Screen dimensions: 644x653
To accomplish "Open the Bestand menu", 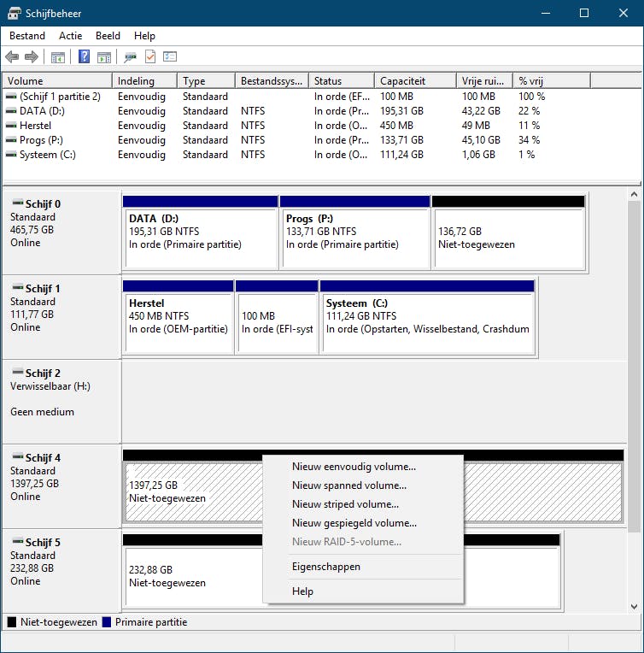I will tap(27, 36).
